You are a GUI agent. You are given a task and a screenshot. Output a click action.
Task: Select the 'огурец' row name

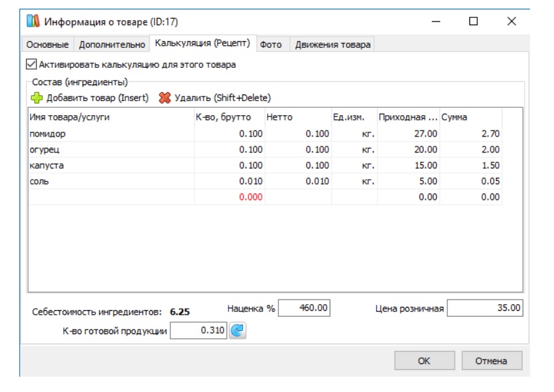[45, 150]
